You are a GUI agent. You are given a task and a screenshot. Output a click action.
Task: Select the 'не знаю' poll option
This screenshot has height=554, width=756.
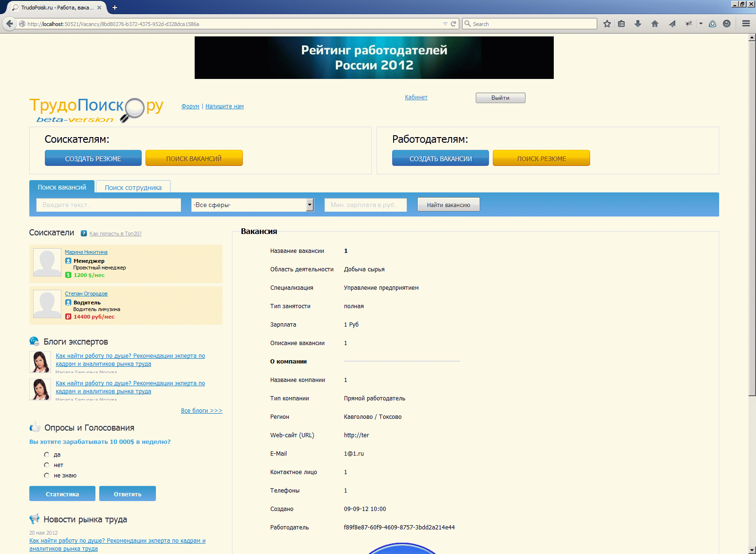click(46, 476)
